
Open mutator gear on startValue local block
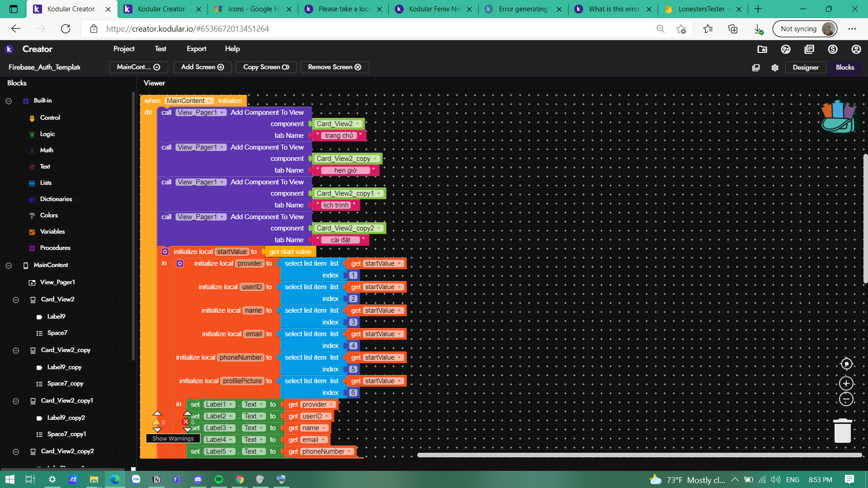(x=165, y=252)
